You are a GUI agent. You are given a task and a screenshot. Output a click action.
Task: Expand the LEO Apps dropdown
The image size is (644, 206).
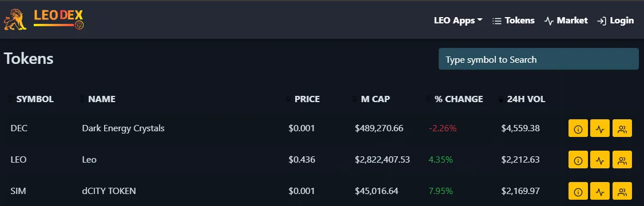pos(458,21)
